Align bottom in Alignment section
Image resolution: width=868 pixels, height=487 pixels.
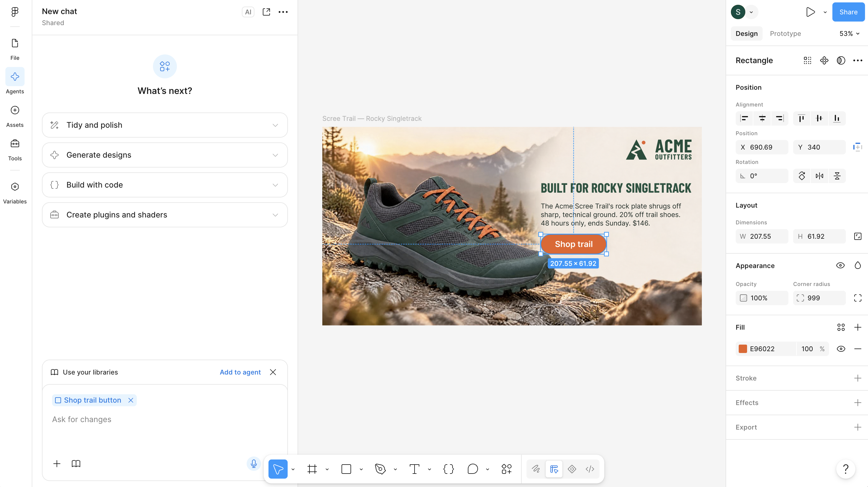tap(837, 118)
